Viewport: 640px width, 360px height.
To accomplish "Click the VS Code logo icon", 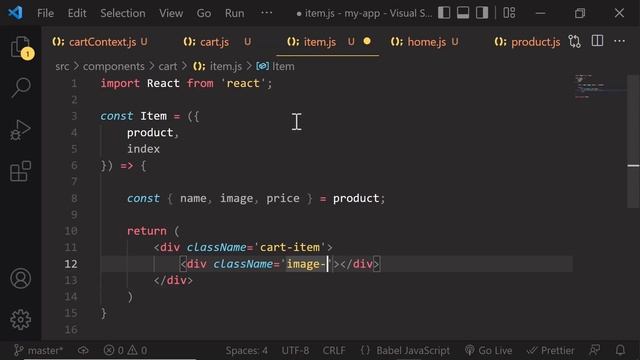I will coord(16,13).
